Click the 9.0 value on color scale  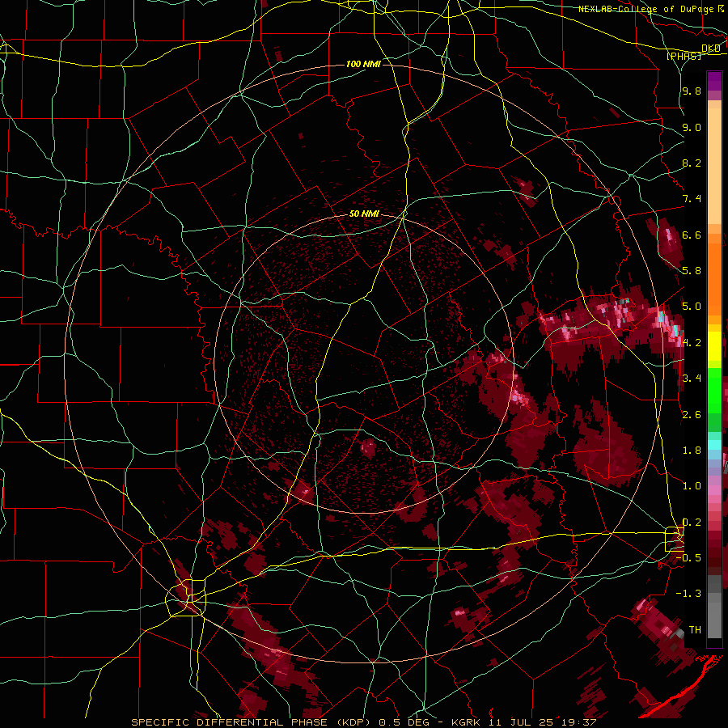tap(692, 127)
